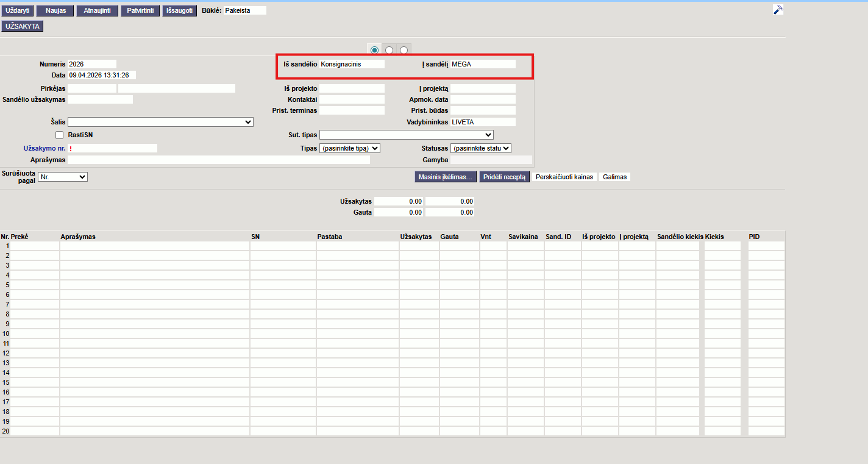This screenshot has width=868, height=464.
Task: Click the Iš sandėlio input field
Action: (x=352, y=64)
